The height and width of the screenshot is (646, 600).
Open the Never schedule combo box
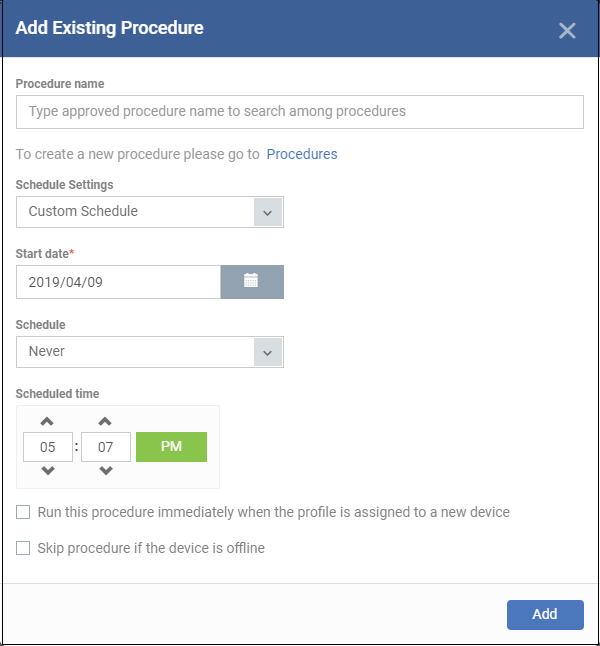(x=150, y=352)
